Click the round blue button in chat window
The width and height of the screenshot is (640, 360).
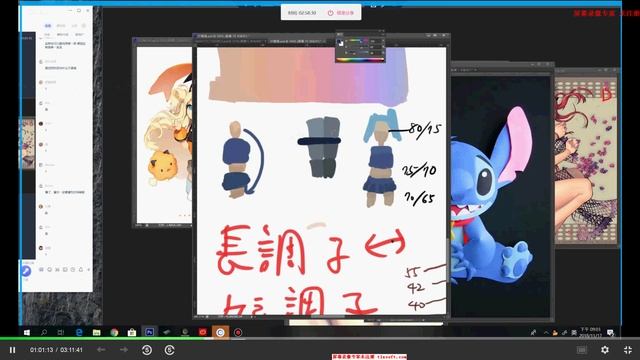coord(26,271)
